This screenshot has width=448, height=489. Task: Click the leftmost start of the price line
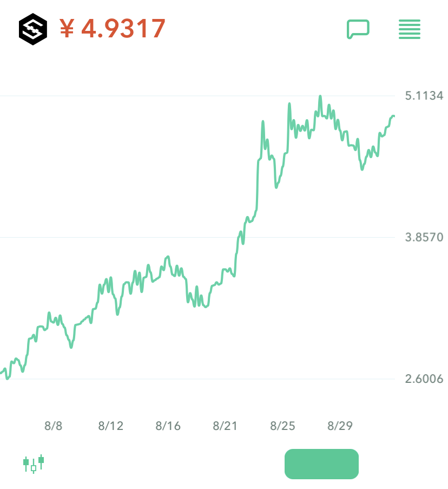point(1,373)
